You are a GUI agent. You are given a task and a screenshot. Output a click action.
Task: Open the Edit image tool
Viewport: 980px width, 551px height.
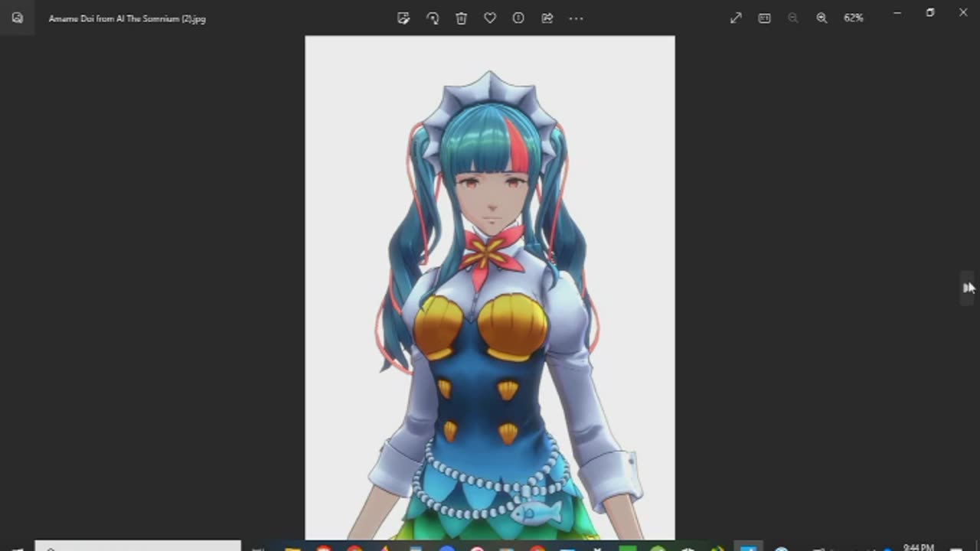click(x=403, y=18)
